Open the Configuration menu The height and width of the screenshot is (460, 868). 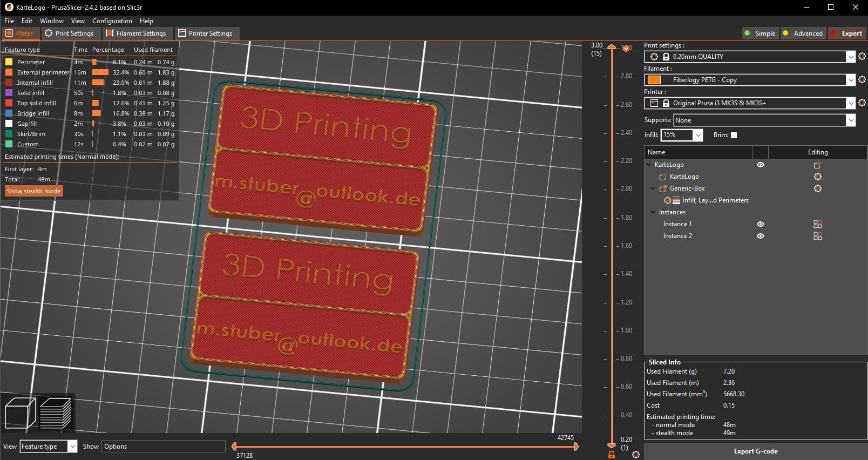point(112,21)
